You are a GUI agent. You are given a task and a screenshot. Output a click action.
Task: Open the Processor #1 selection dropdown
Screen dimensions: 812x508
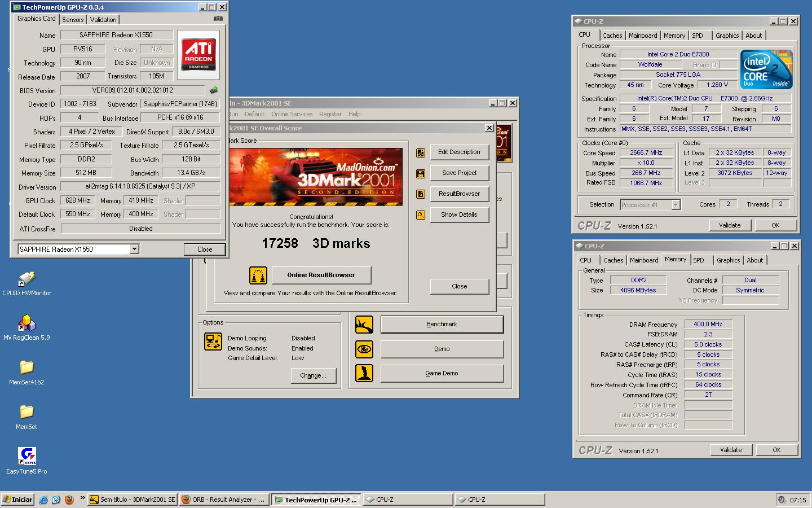click(676, 205)
